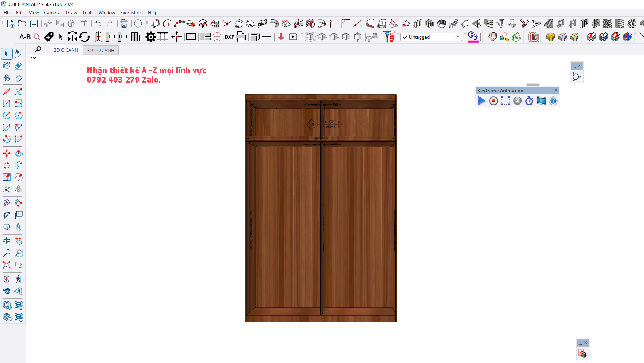This screenshot has width=644, height=363.
Task: Activate the Push/Pull tool
Action: 18,153
